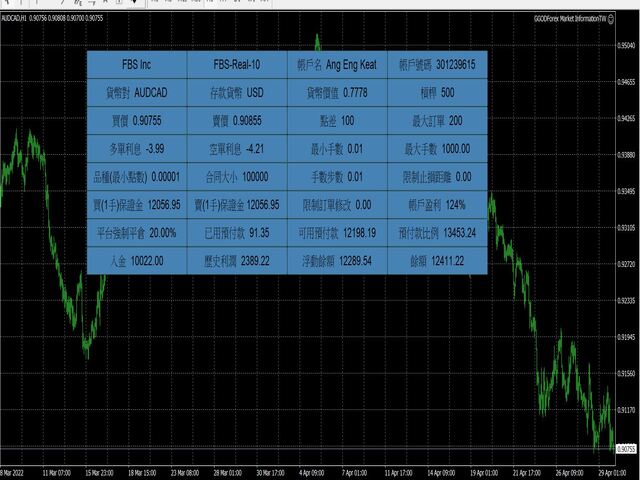Select the 存款貨幣 USD cell

pyautogui.click(x=237, y=93)
